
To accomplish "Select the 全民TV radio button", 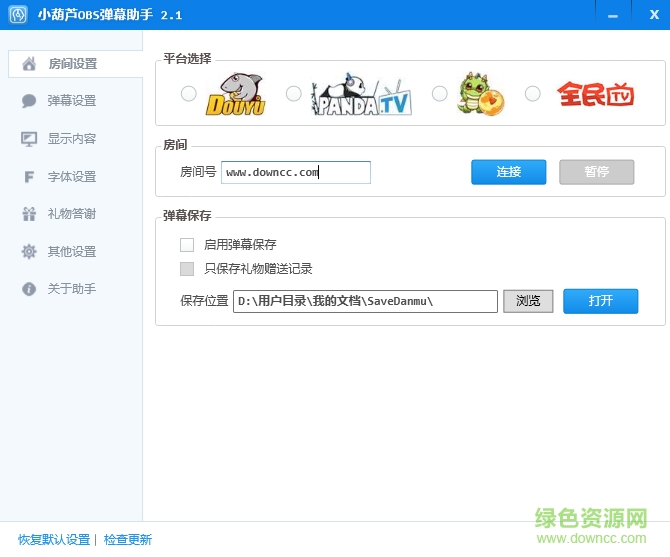I will click(x=532, y=94).
